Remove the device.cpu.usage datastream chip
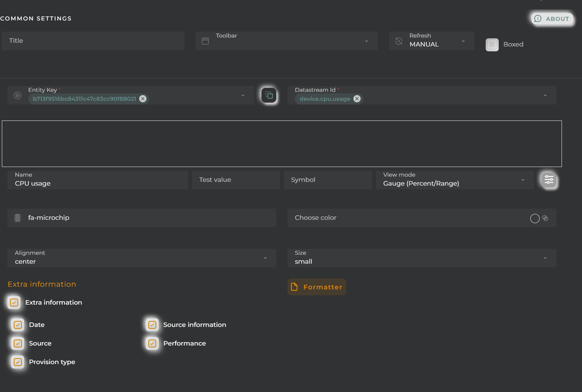582x392 pixels. coord(357,99)
